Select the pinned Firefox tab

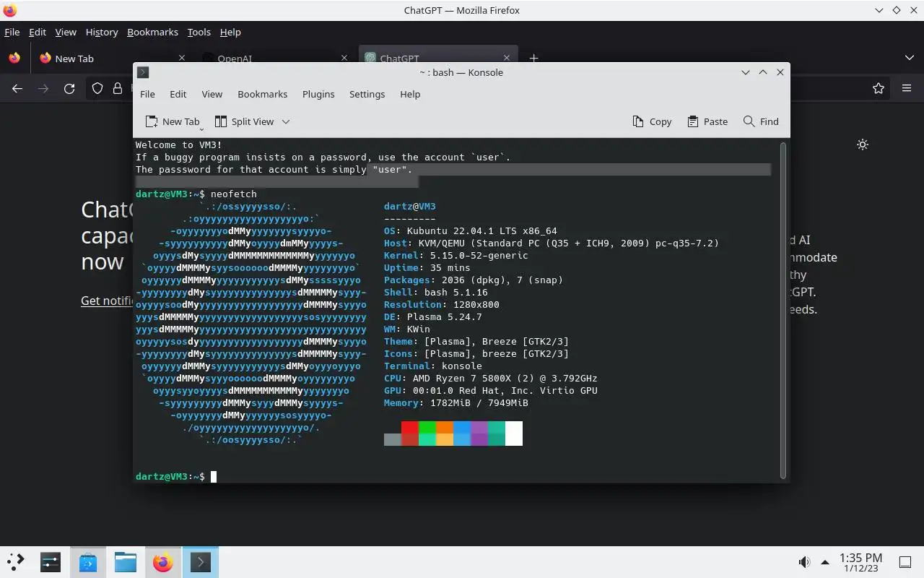coord(14,58)
